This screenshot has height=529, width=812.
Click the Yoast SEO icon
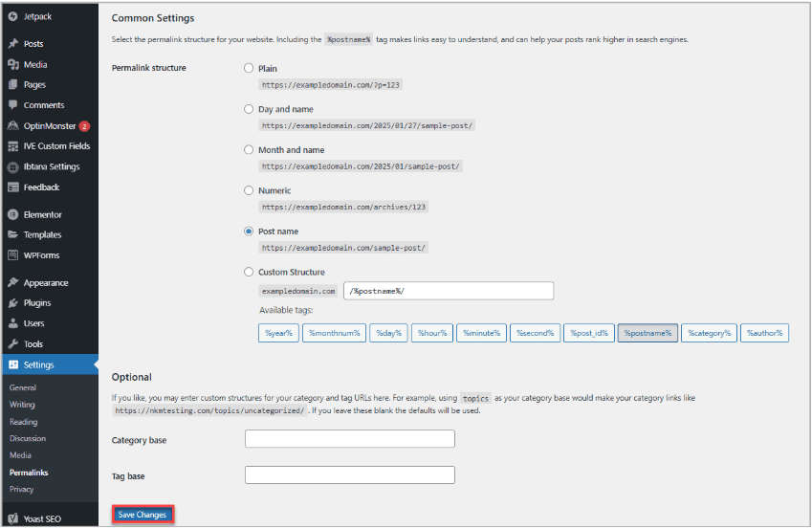tap(13, 518)
